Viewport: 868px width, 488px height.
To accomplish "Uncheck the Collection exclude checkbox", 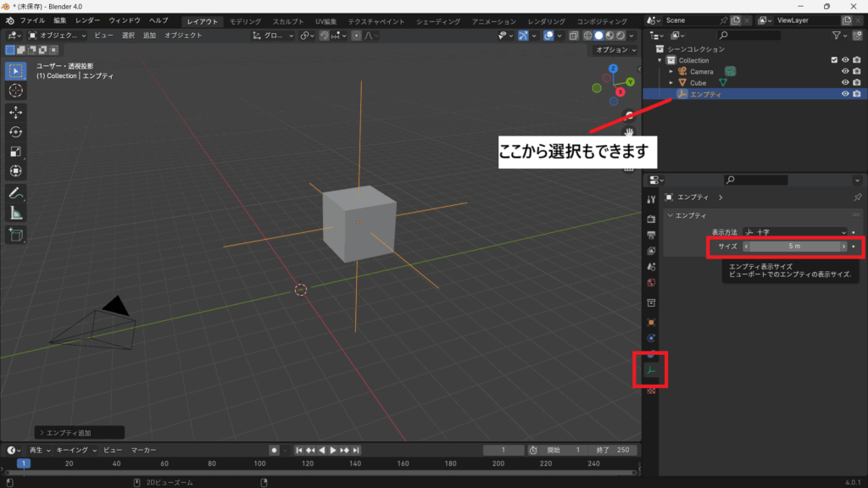I will point(834,60).
